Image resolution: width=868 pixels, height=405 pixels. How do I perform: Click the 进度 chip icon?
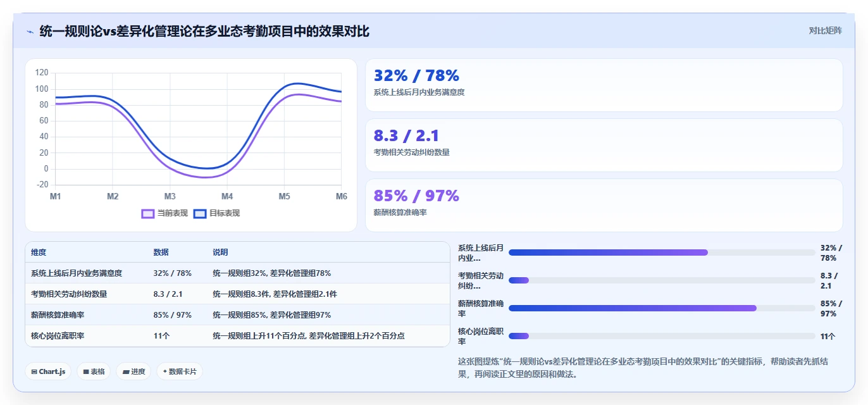[x=125, y=372]
